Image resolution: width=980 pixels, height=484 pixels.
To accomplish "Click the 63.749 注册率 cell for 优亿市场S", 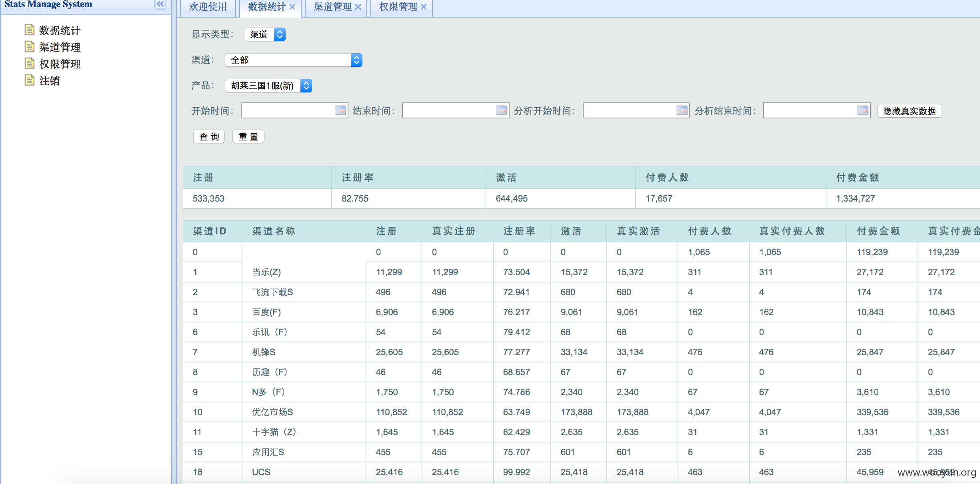I will click(x=522, y=412).
